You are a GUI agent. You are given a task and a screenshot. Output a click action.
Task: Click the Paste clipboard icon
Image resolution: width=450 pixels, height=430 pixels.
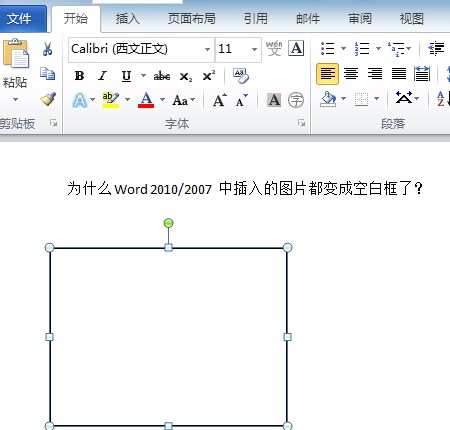point(16,53)
